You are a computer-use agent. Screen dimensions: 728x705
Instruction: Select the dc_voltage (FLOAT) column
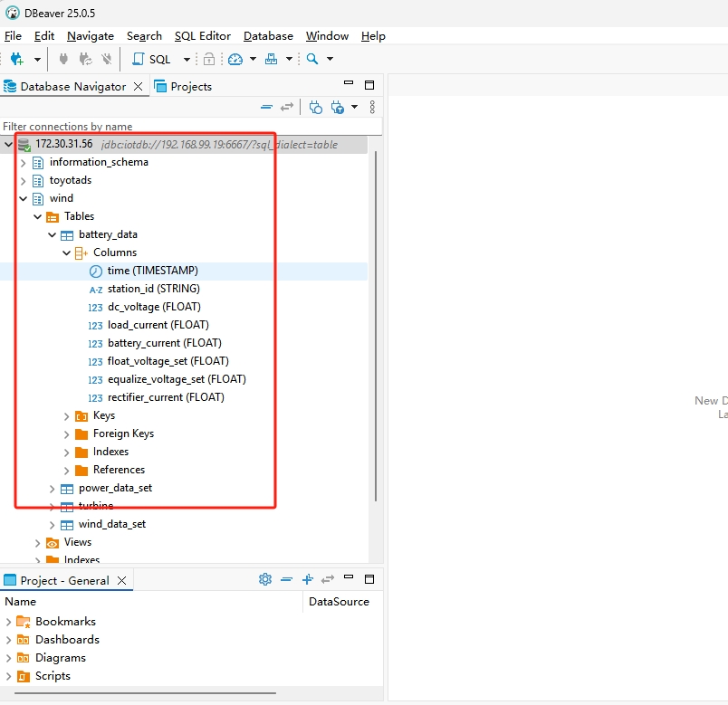tap(154, 307)
